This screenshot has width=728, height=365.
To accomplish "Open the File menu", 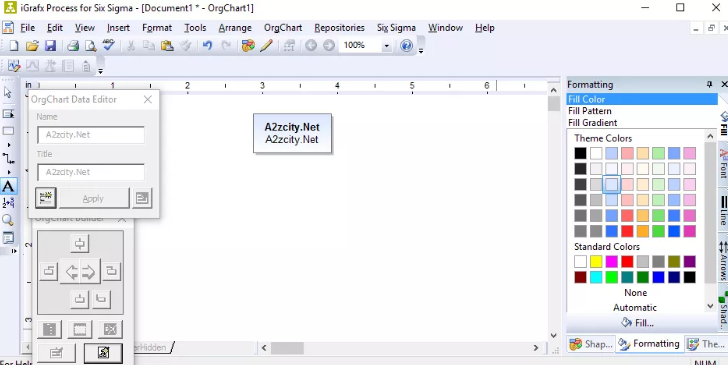I will pos(27,28).
